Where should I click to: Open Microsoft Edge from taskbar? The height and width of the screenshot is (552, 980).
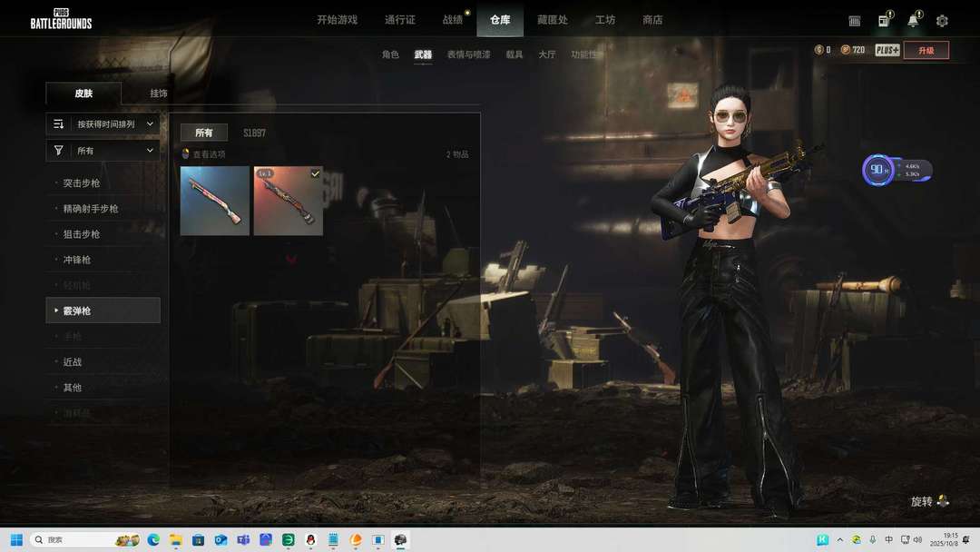pyautogui.click(x=153, y=539)
